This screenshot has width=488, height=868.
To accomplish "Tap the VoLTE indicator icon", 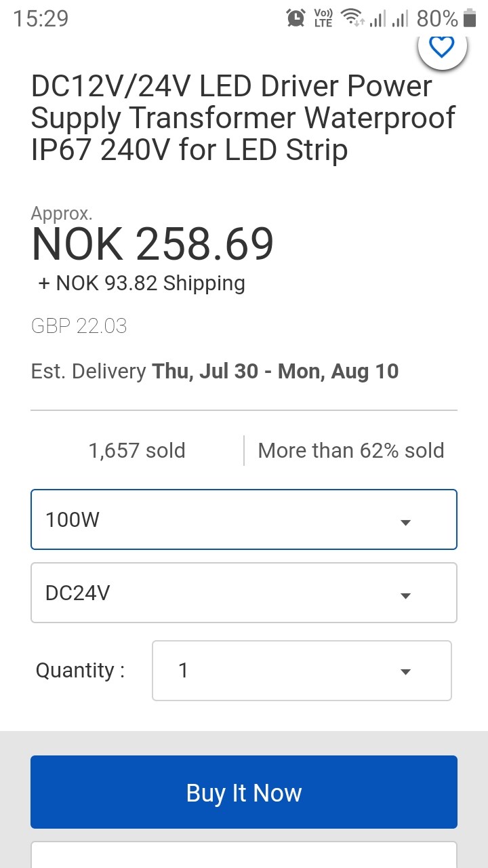I will coord(323,18).
